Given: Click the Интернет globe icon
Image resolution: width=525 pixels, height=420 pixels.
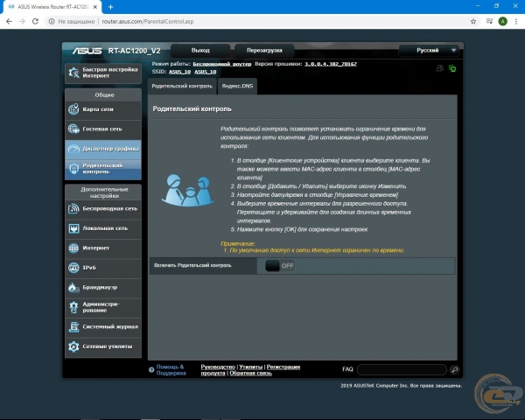Looking at the screenshot, I should coord(73,248).
